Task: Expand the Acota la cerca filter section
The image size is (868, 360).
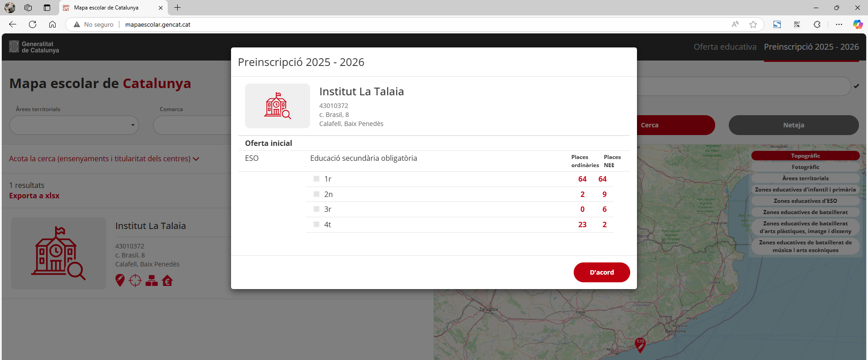Action: [x=104, y=159]
